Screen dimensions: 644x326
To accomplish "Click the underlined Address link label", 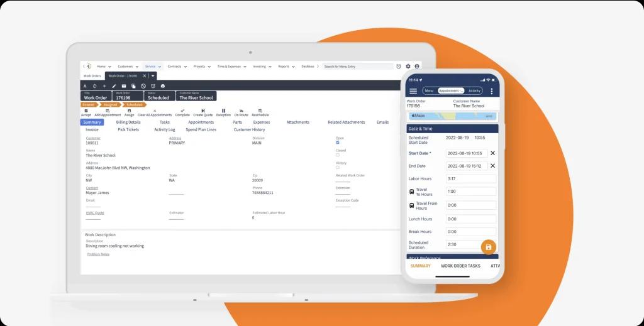I will pos(175,138).
